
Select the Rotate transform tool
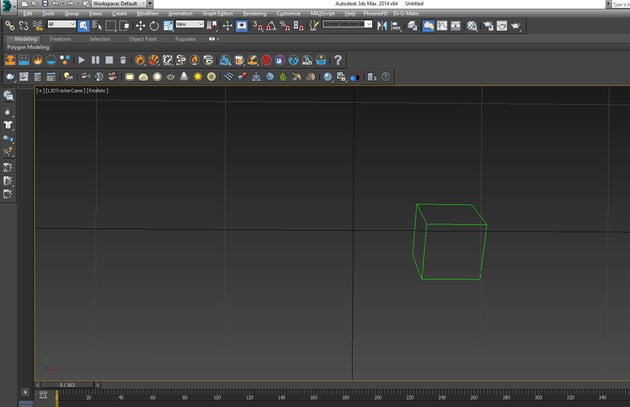click(153, 25)
